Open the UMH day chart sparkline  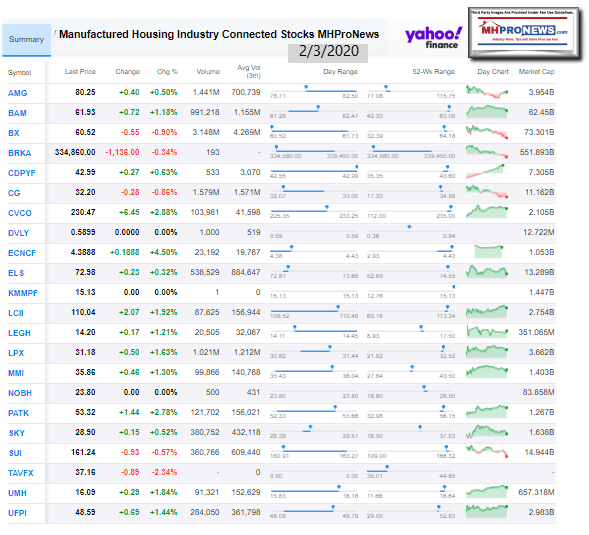pos(487,492)
